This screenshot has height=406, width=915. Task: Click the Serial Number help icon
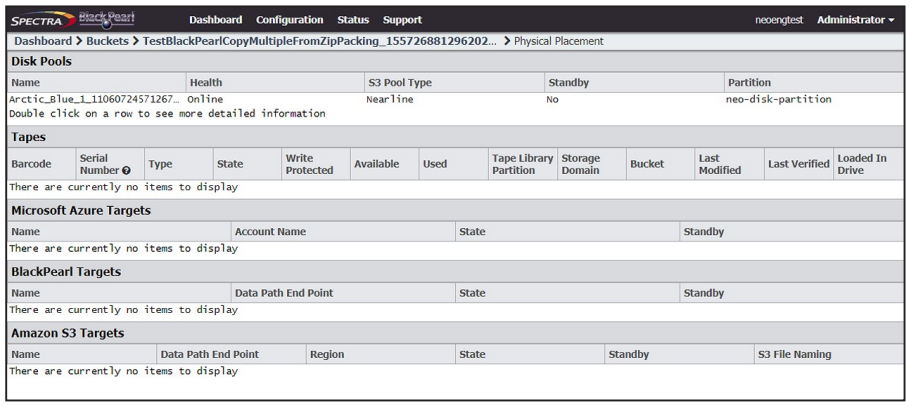(126, 171)
